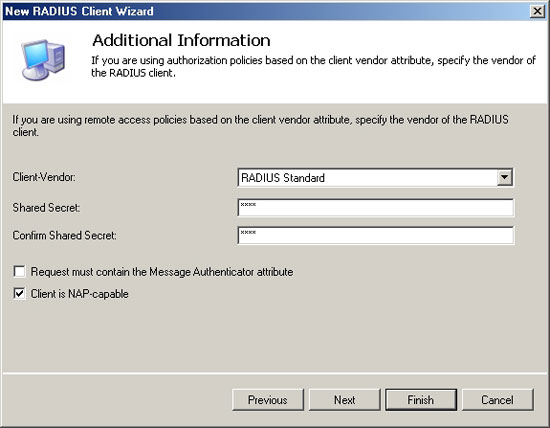Click the New RADIUS Client Wizard title

79,11
